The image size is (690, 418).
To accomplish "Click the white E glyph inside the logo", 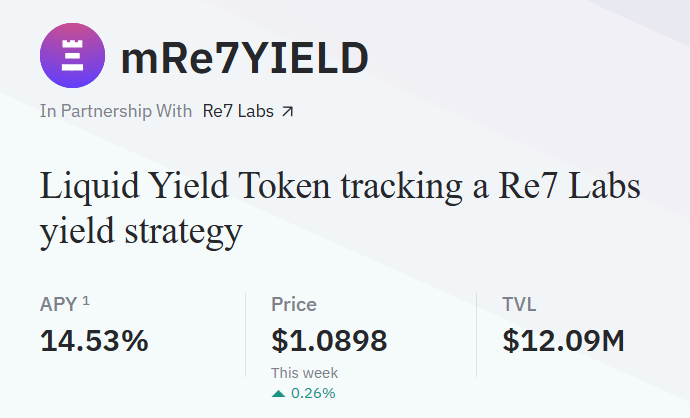I will coord(71,58).
